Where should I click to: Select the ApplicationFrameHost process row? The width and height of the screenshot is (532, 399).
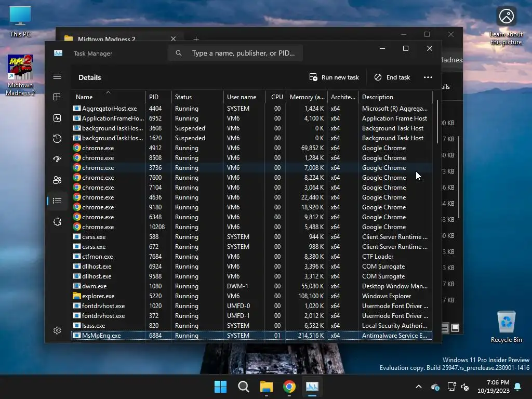click(x=251, y=118)
